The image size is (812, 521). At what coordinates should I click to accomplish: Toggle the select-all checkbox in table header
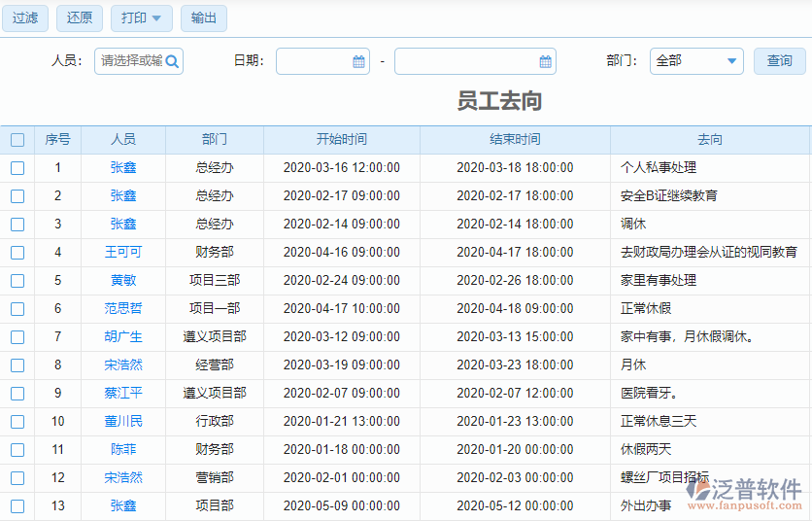(x=17, y=140)
